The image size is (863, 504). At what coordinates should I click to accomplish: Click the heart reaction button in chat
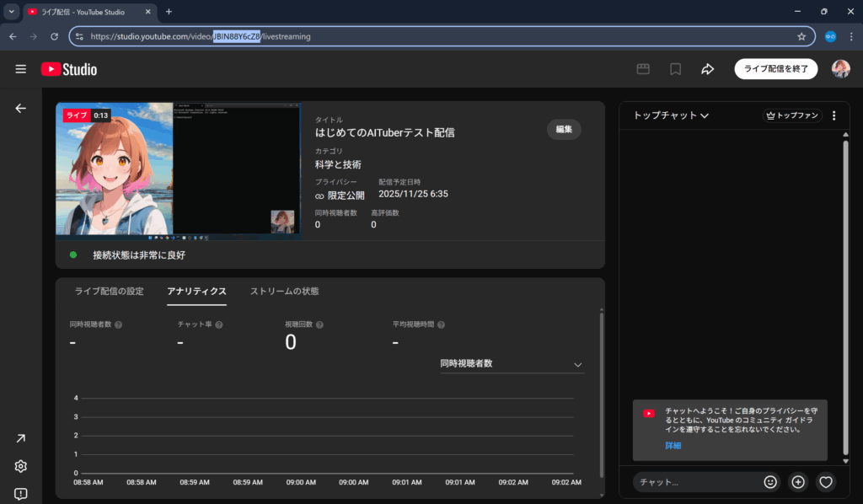click(x=826, y=482)
